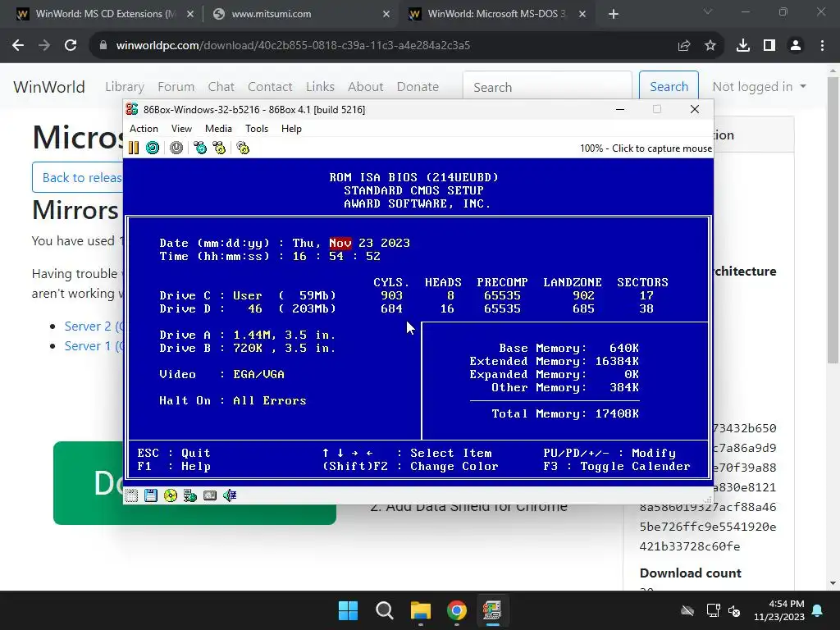Open the notification bell in system tray
Image resolution: width=840 pixels, height=630 pixels.
pyautogui.click(x=818, y=610)
